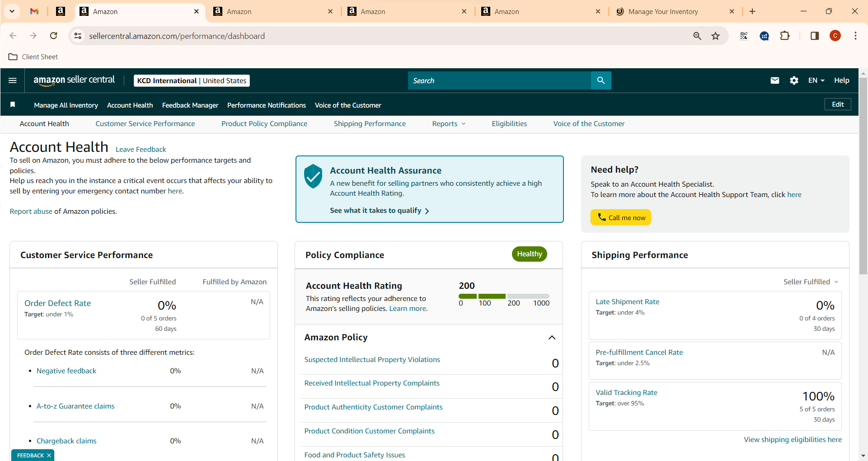
Task: Open Suspected Intellectual Property Violations
Action: click(x=372, y=359)
